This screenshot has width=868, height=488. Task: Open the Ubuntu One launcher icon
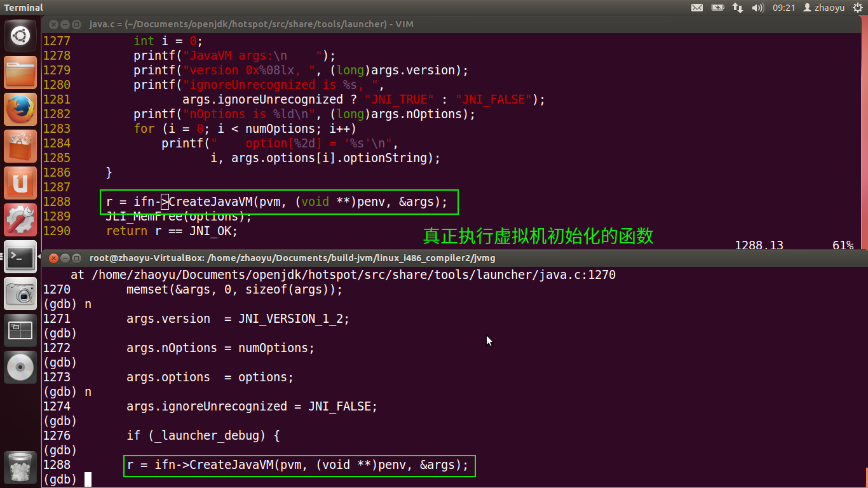click(20, 183)
